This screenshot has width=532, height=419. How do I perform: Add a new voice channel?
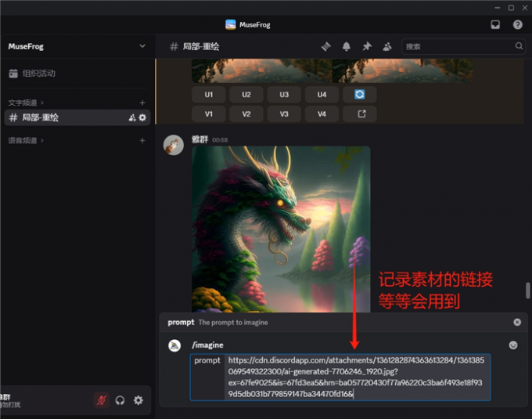tap(142, 140)
